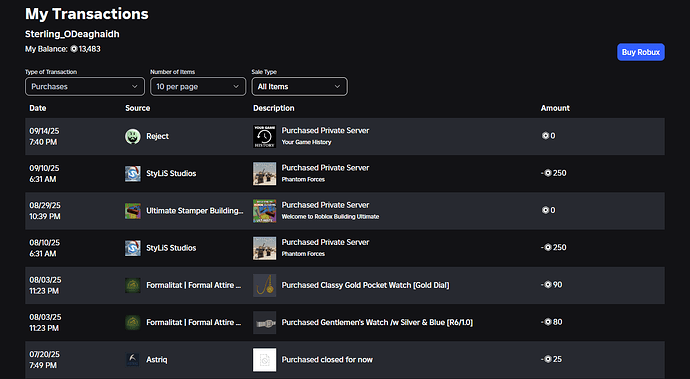Open the All Items sale type dropdown
Viewport: 690px width, 379px height.
(299, 86)
